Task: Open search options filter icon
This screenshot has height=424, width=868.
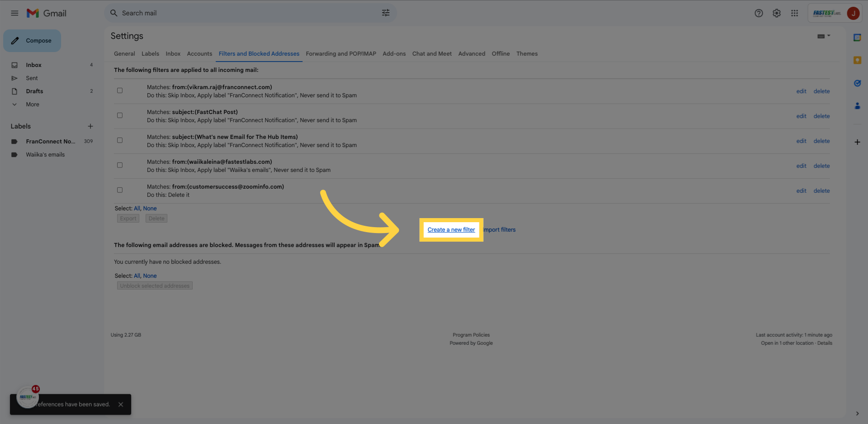Action: [385, 13]
